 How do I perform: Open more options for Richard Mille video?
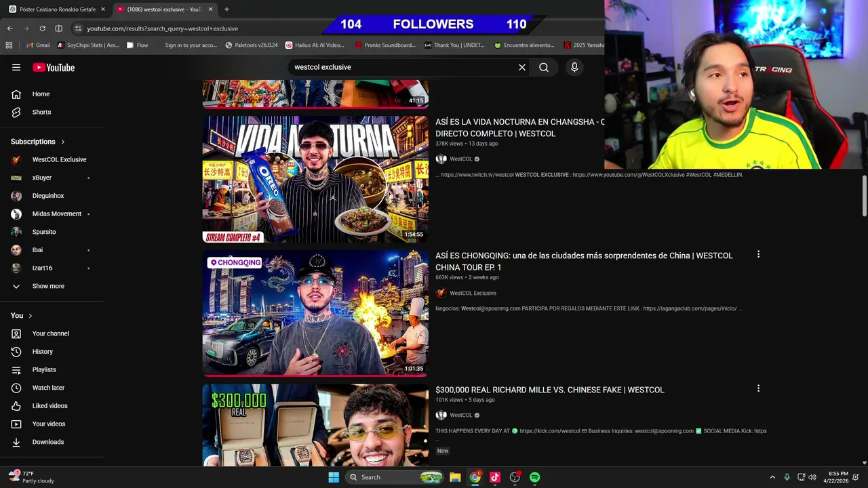tap(758, 388)
